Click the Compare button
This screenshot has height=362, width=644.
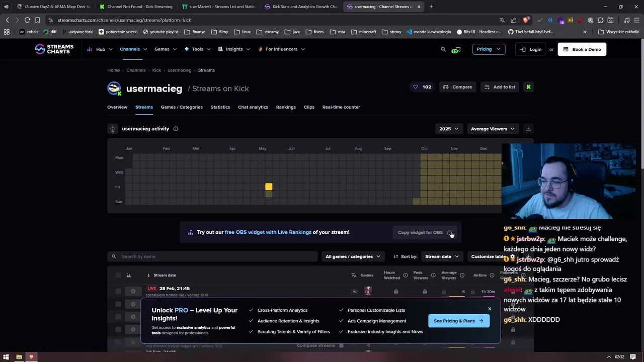point(457,87)
